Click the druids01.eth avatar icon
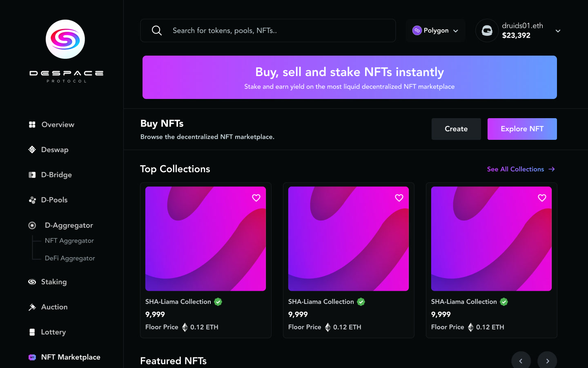The width and height of the screenshot is (588, 368). (x=487, y=31)
